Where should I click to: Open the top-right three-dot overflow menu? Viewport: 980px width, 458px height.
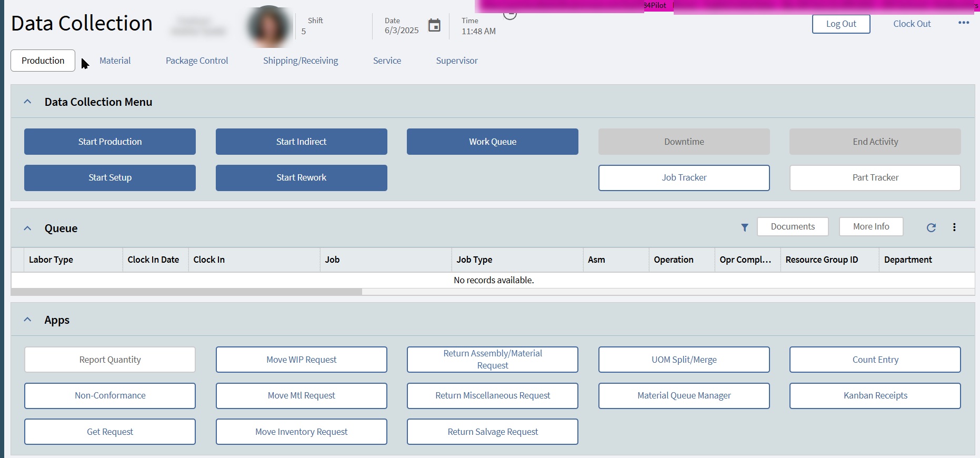964,23
